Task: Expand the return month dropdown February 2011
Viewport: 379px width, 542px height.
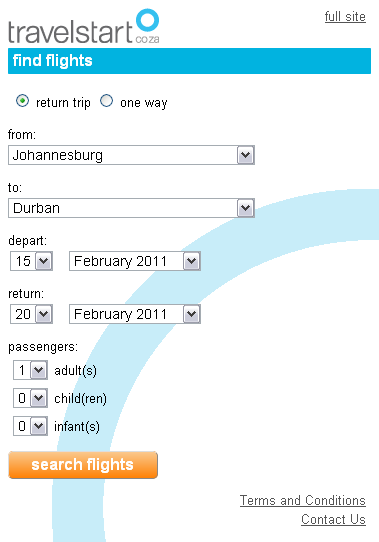Action: [x=135, y=314]
